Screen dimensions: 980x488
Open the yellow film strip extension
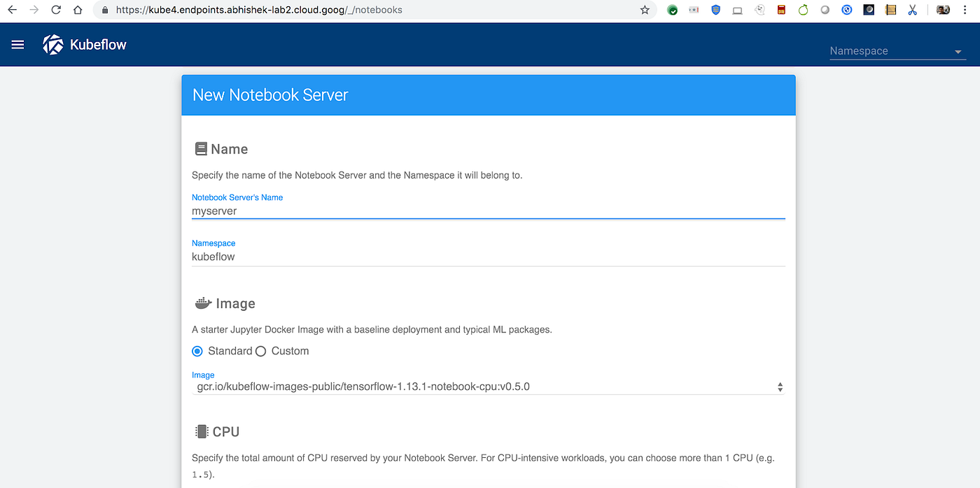pyautogui.click(x=890, y=11)
